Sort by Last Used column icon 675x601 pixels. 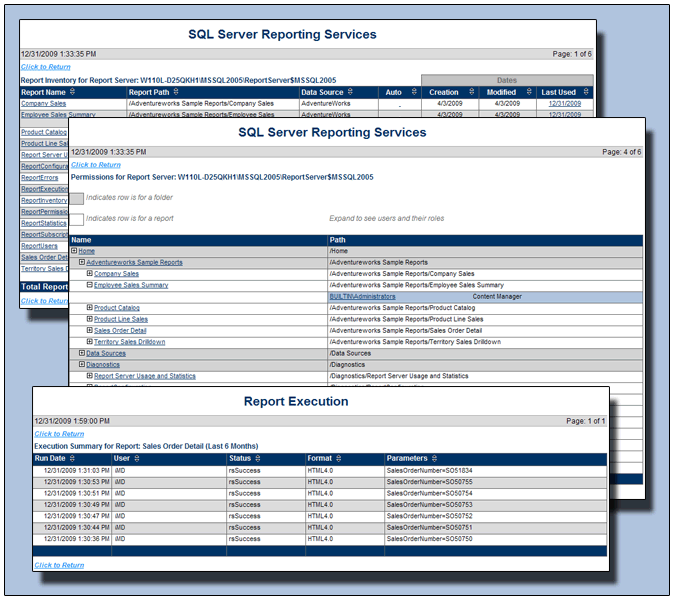[x=586, y=92]
